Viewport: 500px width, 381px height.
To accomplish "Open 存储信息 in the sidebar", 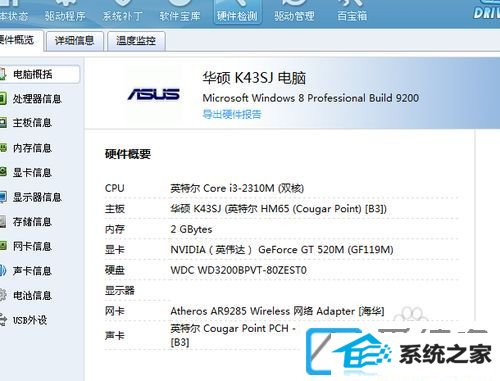I will 32,222.
